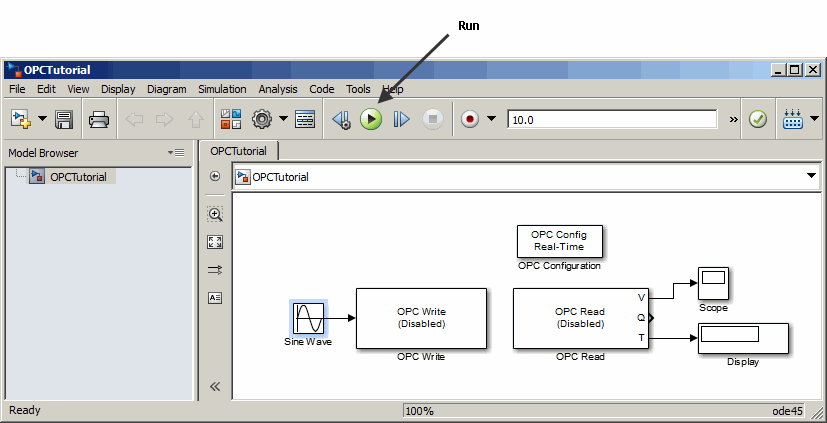
Task: Open the Diagram menu
Action: point(167,89)
